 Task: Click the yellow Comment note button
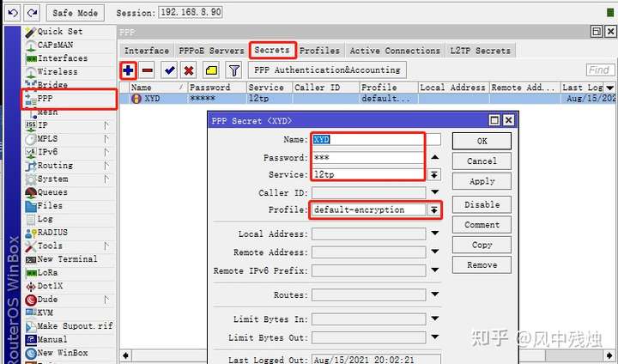point(212,70)
